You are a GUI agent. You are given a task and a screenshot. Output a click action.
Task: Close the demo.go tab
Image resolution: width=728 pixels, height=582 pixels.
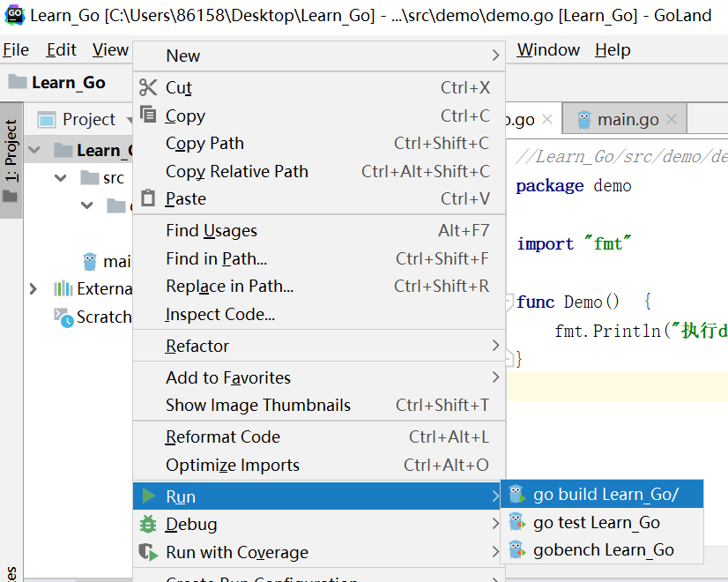pos(547,119)
